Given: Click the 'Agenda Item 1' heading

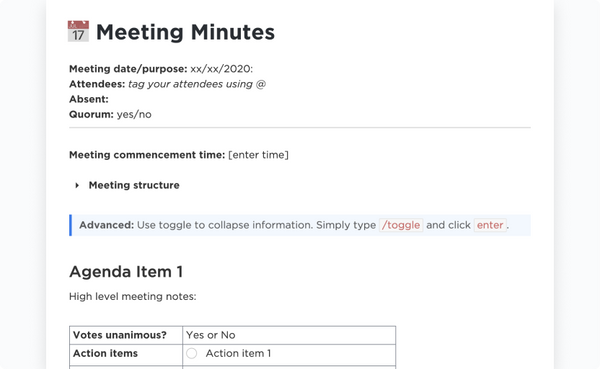Looking at the screenshot, I should [126, 272].
